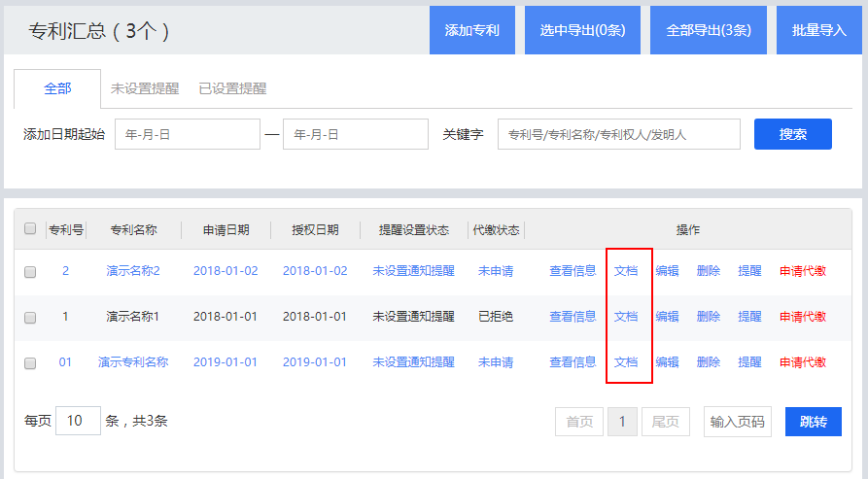Click grant date 2018-01-02
The height and width of the screenshot is (479, 868).
pyautogui.click(x=315, y=270)
